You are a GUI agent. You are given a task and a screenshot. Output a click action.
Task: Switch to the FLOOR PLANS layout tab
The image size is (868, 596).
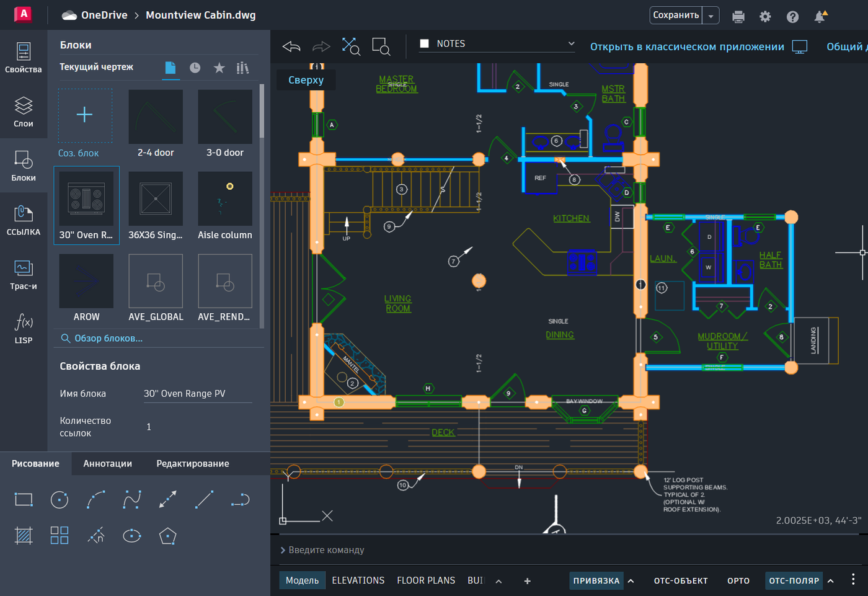click(426, 580)
